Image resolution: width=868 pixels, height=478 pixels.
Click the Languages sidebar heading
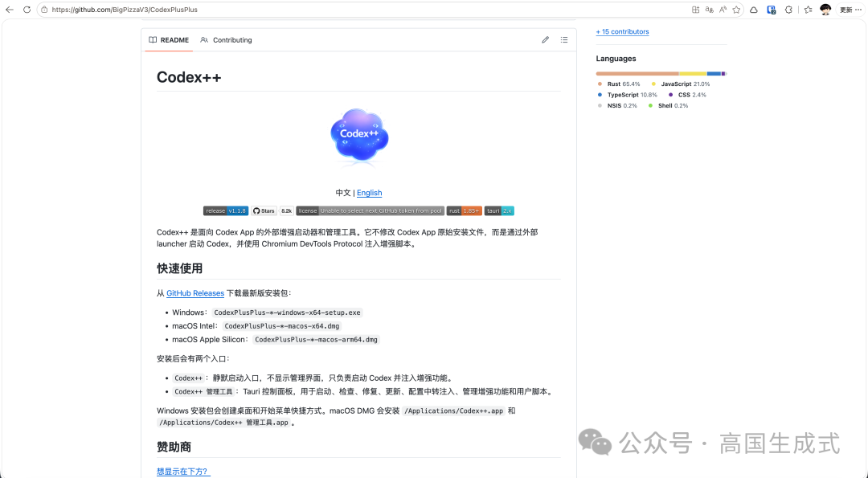[x=616, y=59]
